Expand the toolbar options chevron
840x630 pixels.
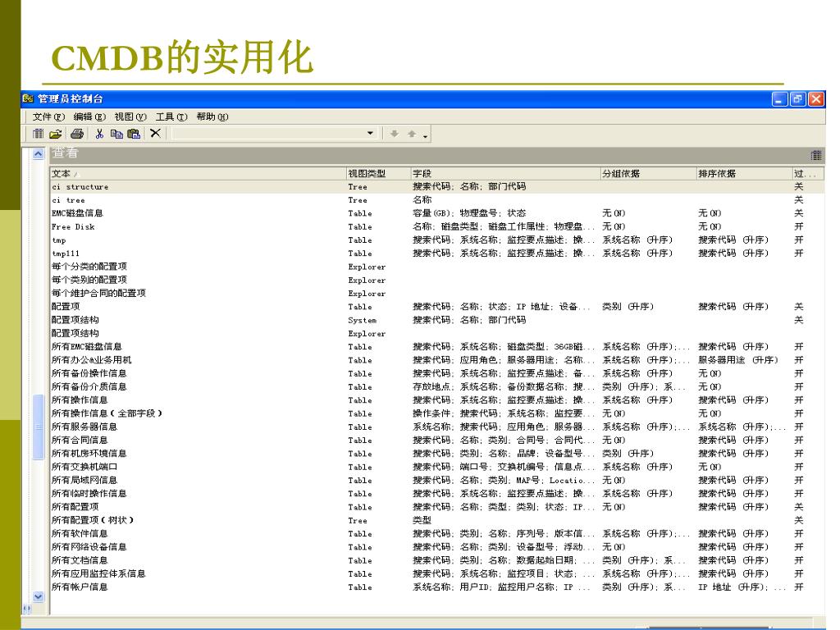425,136
